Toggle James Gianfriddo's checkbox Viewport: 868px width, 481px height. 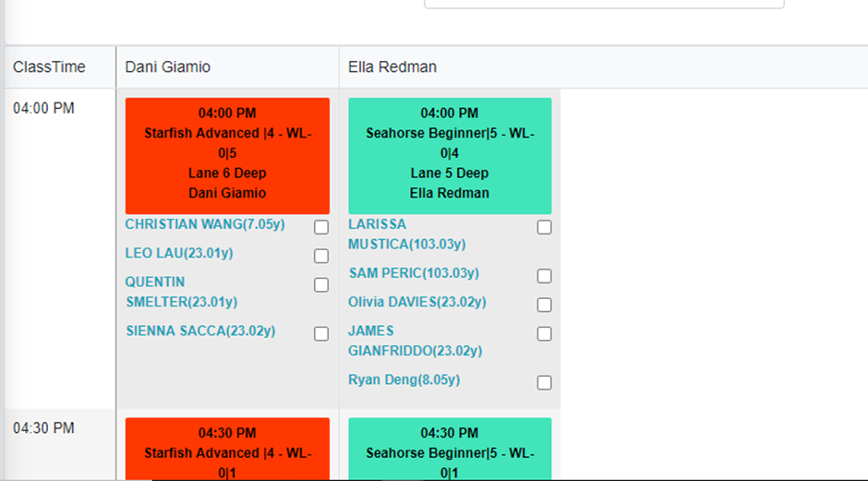pos(545,333)
